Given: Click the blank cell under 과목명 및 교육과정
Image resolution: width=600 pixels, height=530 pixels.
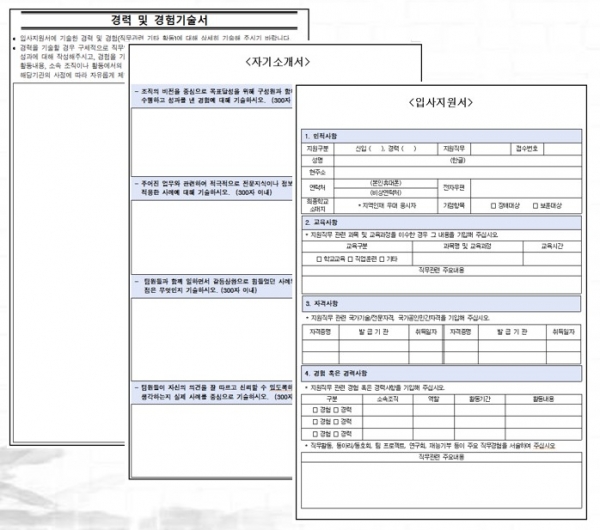Looking at the screenshot, I should pyautogui.click(x=468, y=259).
